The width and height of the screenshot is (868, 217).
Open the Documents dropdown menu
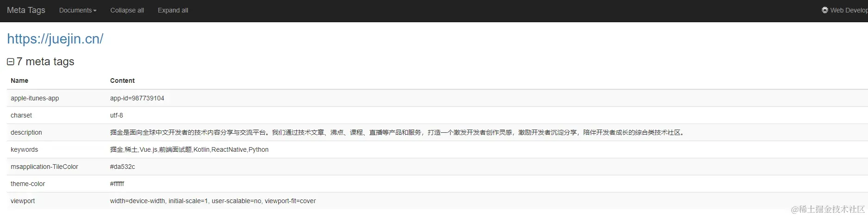tap(78, 10)
